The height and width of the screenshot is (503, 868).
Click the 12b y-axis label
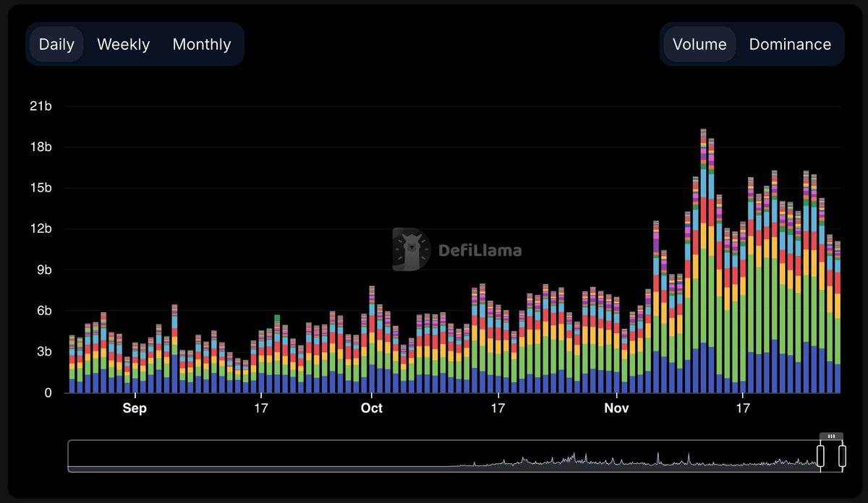[41, 229]
